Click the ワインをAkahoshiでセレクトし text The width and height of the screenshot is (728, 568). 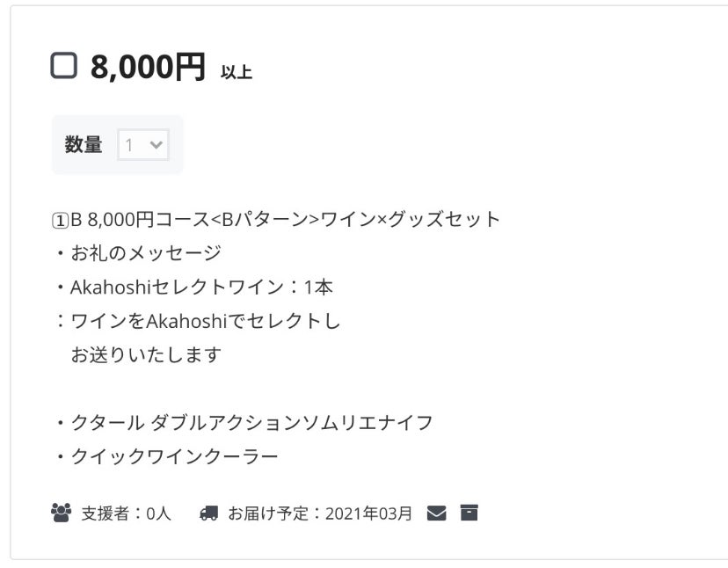click(x=205, y=321)
